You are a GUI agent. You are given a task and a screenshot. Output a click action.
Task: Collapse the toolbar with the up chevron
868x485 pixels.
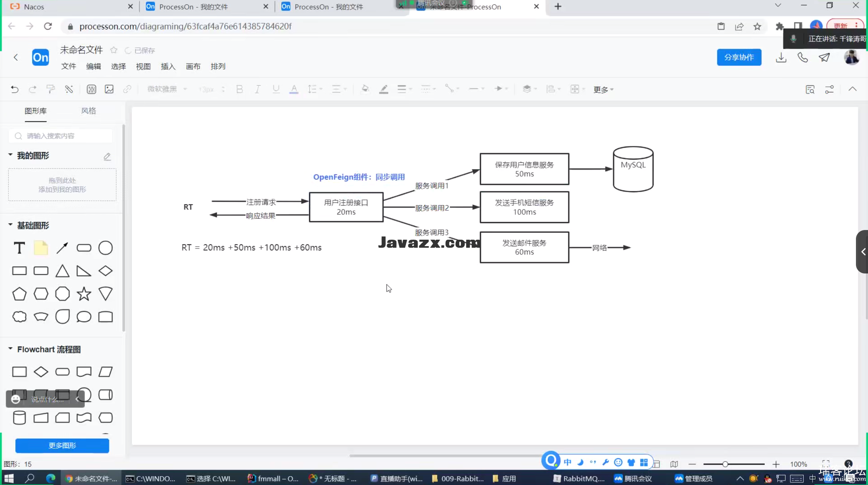click(852, 89)
